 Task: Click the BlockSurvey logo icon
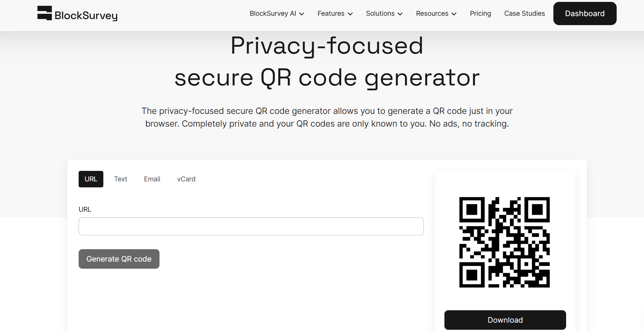pos(45,13)
